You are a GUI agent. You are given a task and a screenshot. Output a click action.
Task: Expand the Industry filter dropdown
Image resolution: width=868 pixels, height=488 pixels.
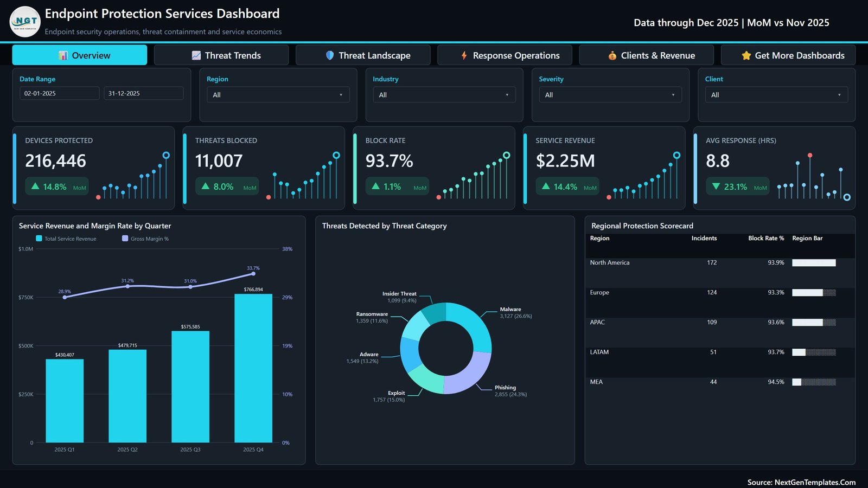click(x=444, y=95)
